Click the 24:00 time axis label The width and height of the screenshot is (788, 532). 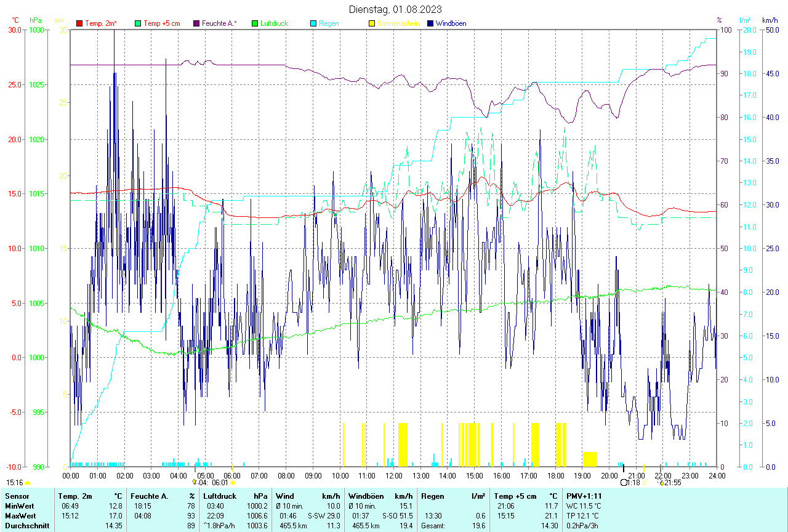pos(717,475)
